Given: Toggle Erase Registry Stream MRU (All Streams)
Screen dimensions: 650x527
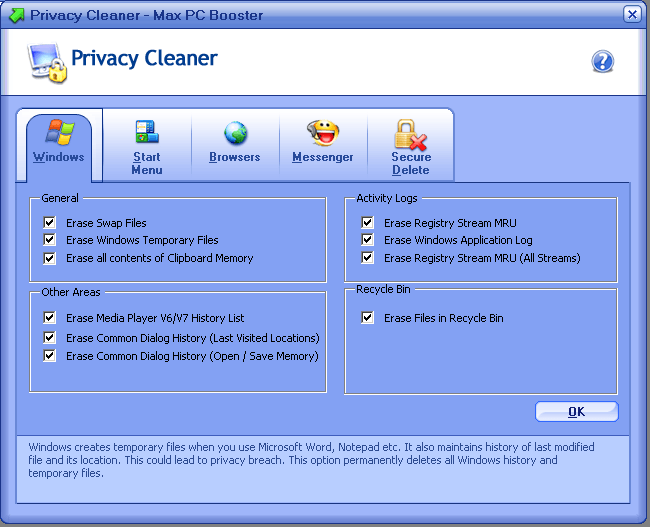Looking at the screenshot, I should click(x=367, y=258).
